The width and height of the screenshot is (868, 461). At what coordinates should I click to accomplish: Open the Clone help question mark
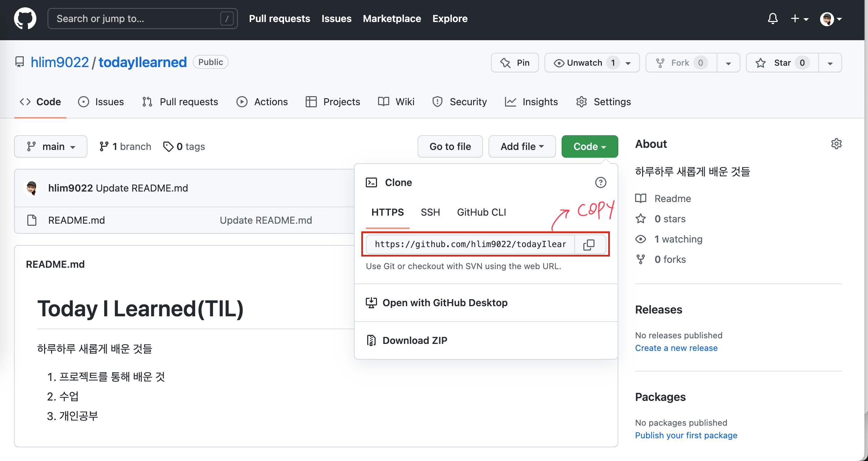[x=601, y=182]
